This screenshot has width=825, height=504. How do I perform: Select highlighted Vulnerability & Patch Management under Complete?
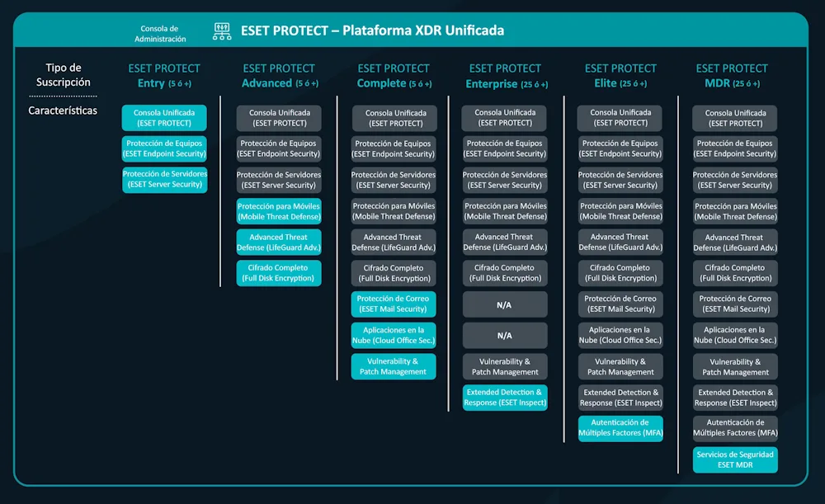coord(394,366)
